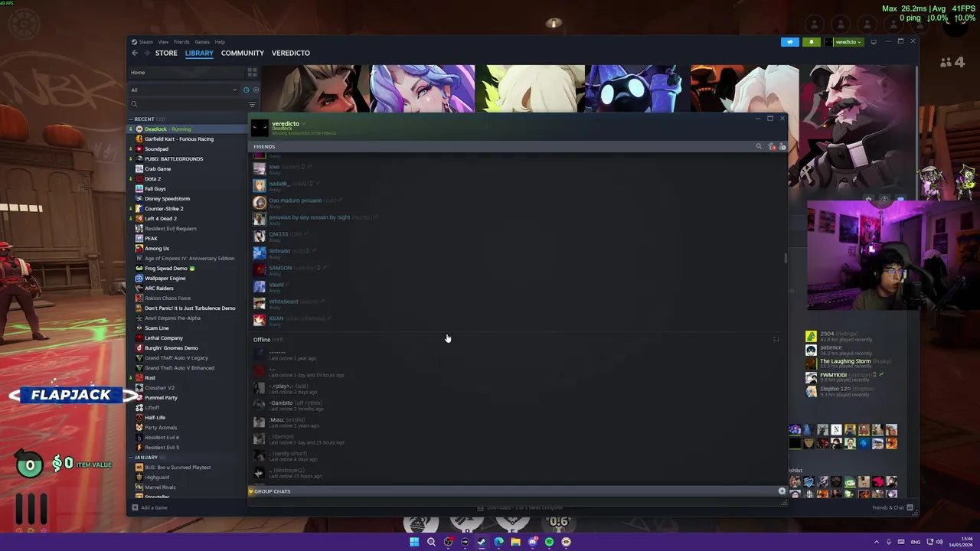
Task: Click the Windows Start button
Action: (414, 542)
